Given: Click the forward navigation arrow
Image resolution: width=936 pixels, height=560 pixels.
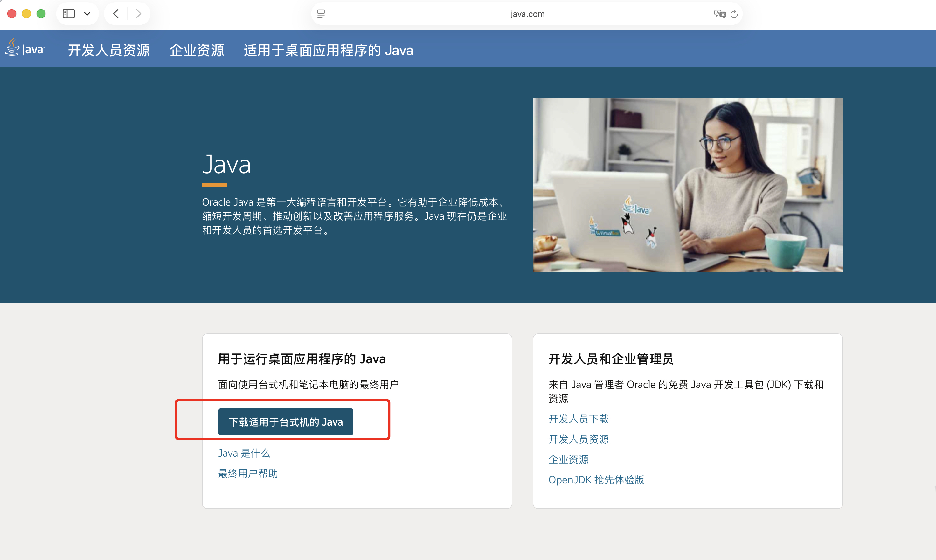Looking at the screenshot, I should click(x=139, y=14).
